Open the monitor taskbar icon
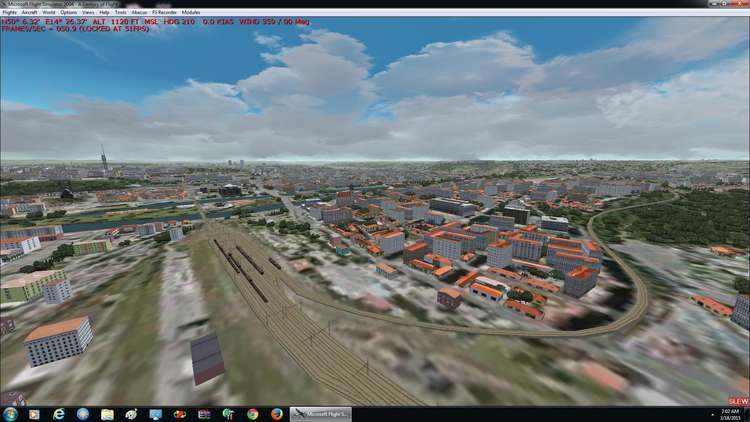This screenshot has height=422, width=750. click(x=155, y=414)
